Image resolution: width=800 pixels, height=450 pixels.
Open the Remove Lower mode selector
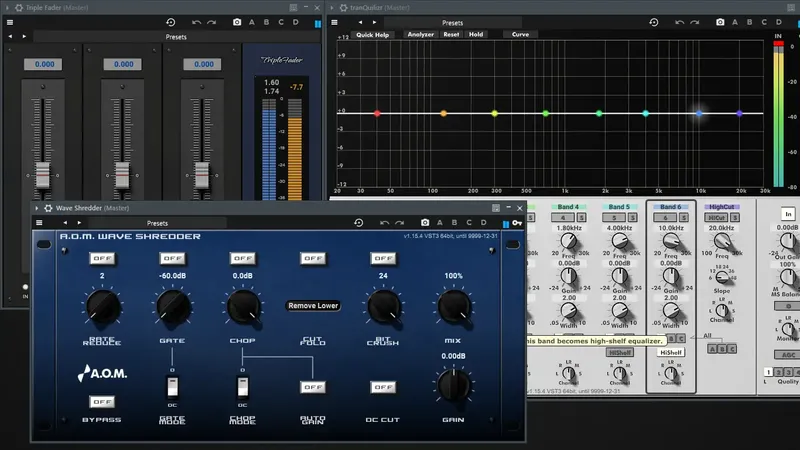(313, 306)
